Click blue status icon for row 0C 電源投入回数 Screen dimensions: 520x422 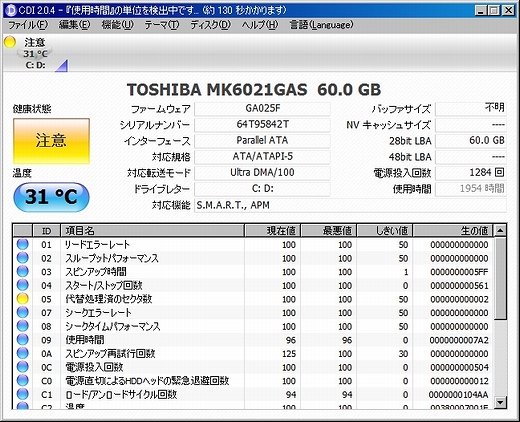pos(23,367)
